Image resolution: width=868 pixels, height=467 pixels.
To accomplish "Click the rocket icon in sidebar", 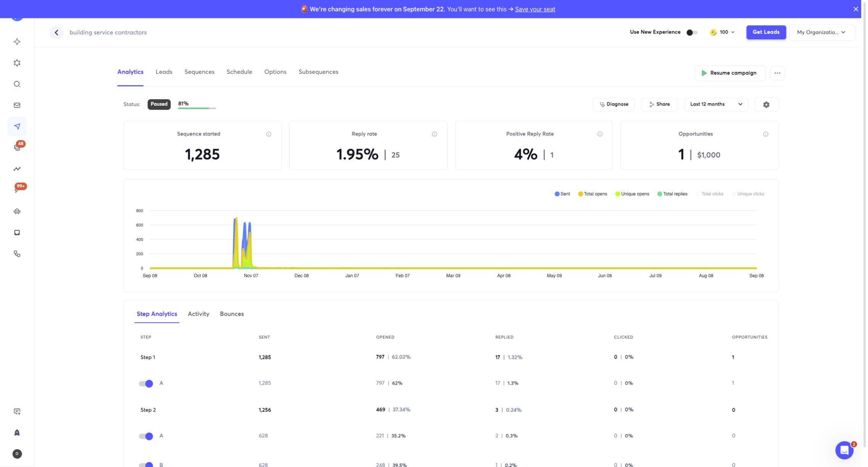I will (x=17, y=433).
